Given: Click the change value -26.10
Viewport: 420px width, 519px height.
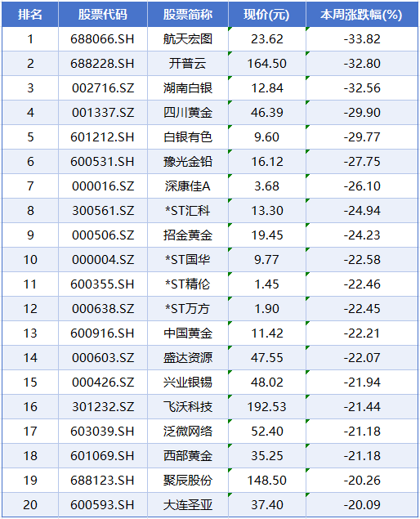Looking at the screenshot, I should point(362,186).
